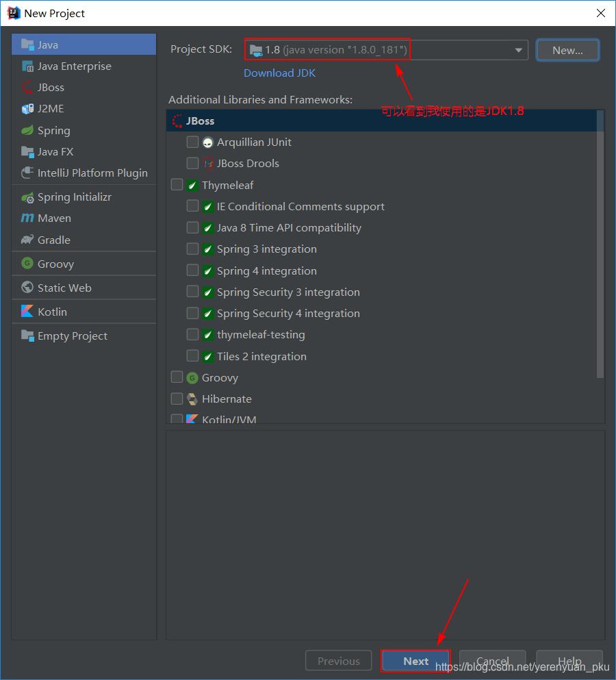This screenshot has height=680, width=616.
Task: Click the Previous button
Action: (x=339, y=661)
